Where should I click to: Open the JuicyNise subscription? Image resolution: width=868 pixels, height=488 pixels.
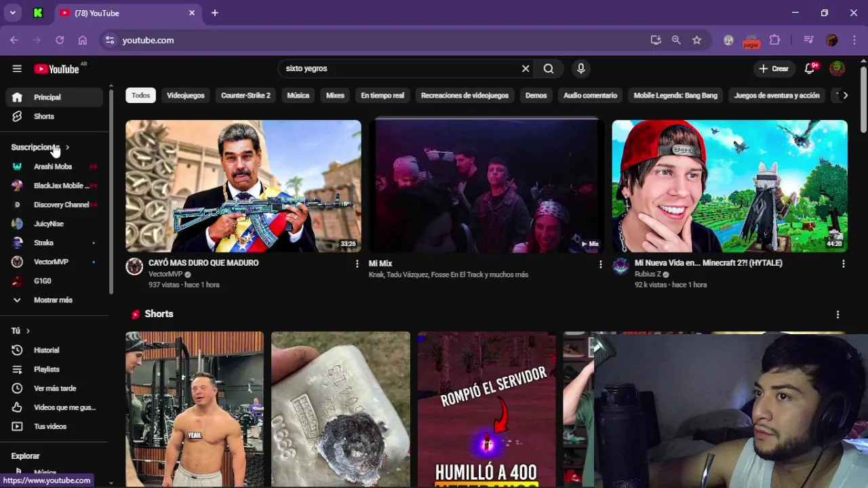(x=54, y=224)
